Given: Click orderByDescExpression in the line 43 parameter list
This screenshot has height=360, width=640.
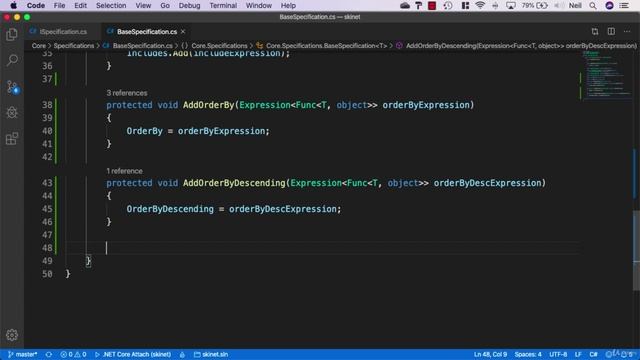Looking at the screenshot, I should coord(488,183).
